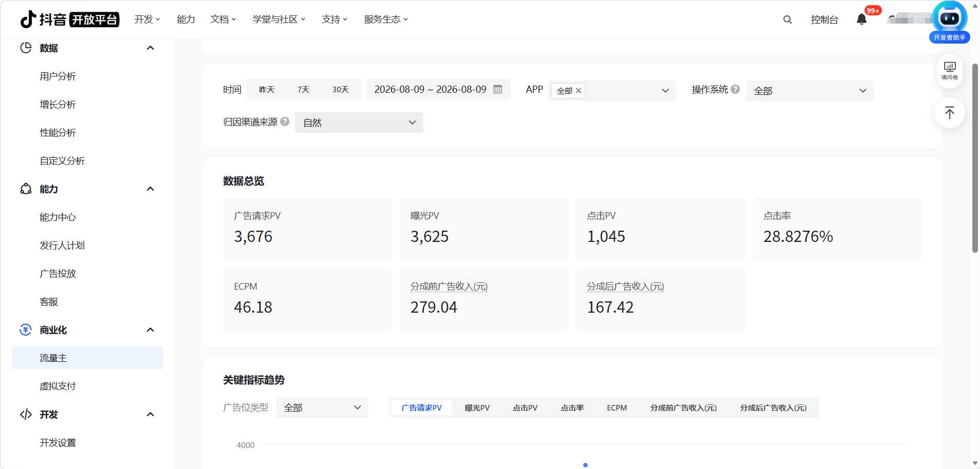Click help icon next to 操作系统
Image resolution: width=980 pixels, height=469 pixels.
[x=735, y=89]
